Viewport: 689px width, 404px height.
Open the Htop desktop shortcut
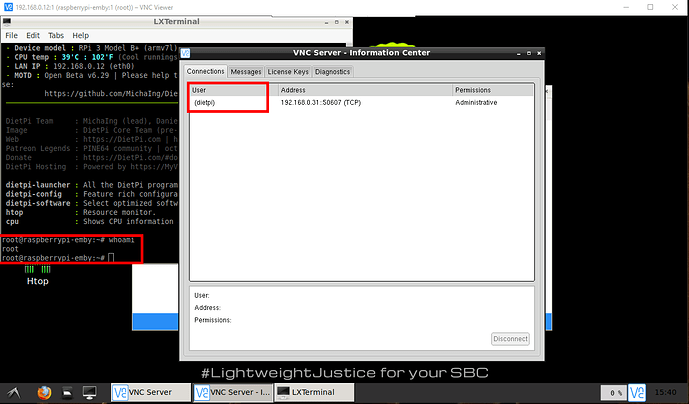[x=37, y=275]
